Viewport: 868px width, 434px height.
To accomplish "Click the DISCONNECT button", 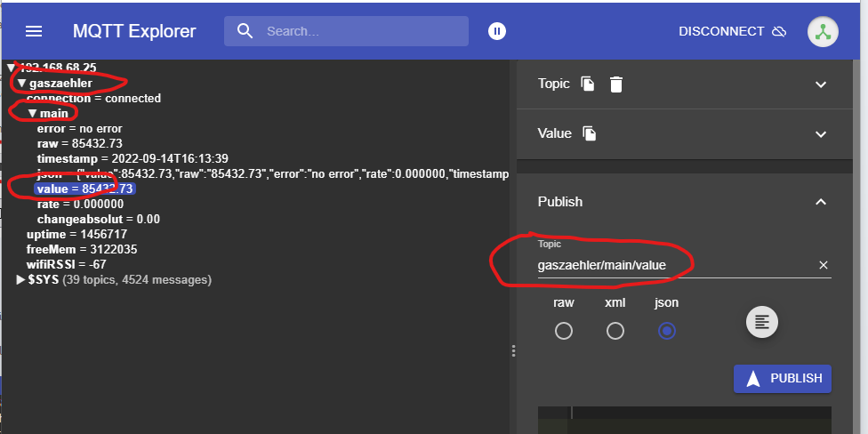I will pyautogui.click(x=733, y=31).
